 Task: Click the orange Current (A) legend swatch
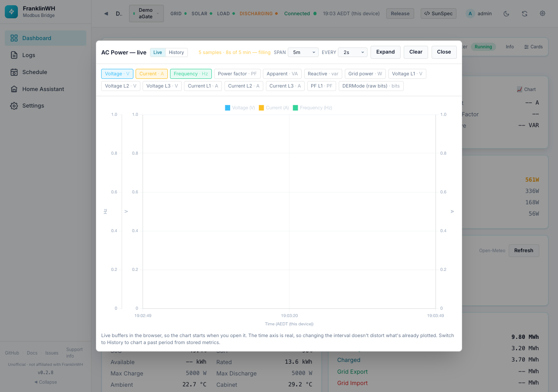coord(262,108)
